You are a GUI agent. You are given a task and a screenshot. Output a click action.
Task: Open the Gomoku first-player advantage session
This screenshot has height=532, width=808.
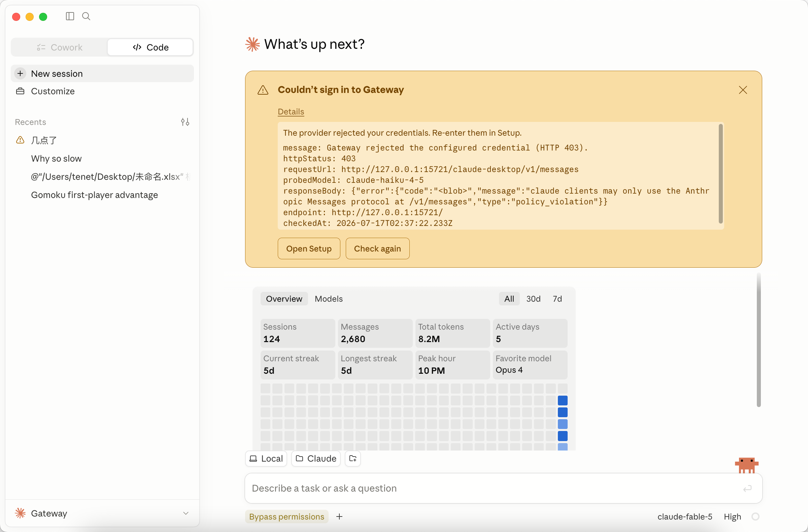pos(102,195)
